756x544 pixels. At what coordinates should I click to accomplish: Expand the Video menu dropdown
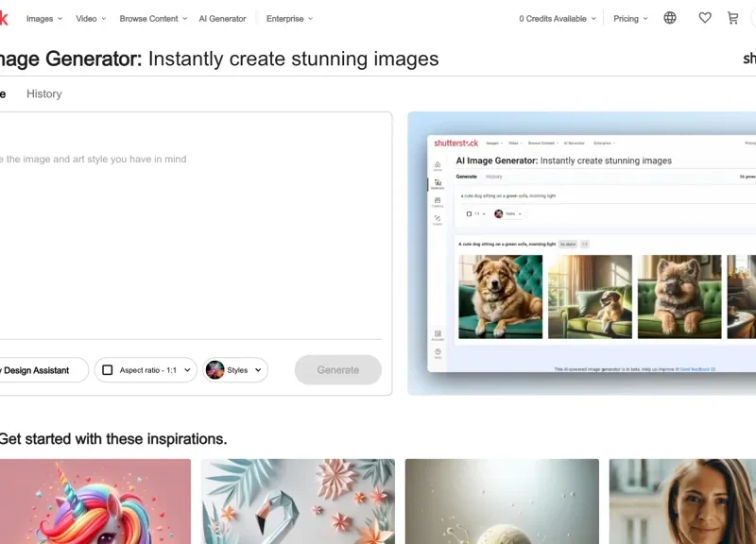point(91,19)
